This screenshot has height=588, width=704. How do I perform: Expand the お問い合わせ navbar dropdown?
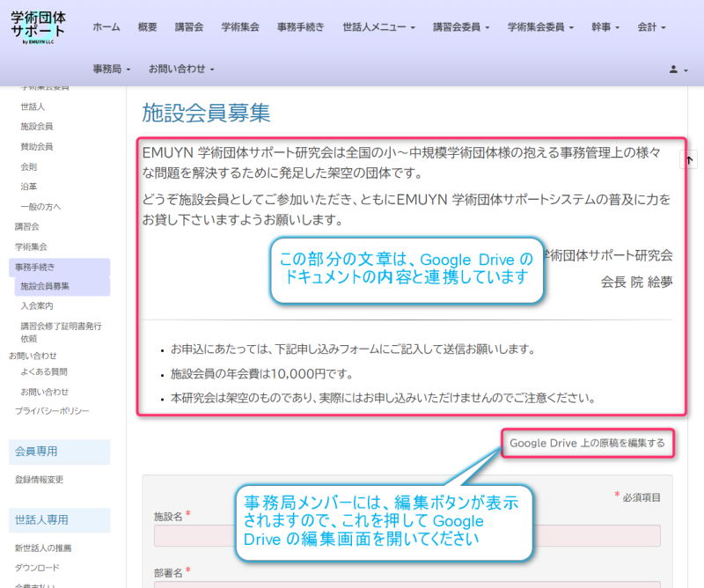181,69
